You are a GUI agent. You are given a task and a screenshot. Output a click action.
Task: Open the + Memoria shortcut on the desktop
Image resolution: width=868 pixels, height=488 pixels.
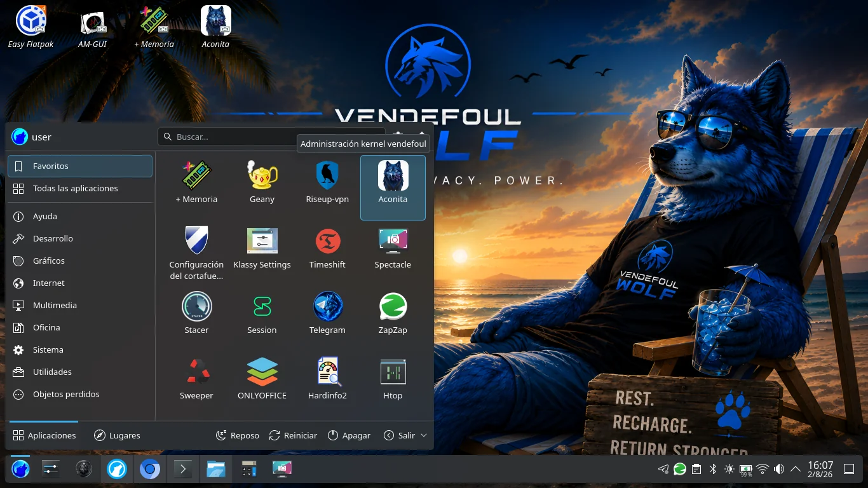[154, 27]
